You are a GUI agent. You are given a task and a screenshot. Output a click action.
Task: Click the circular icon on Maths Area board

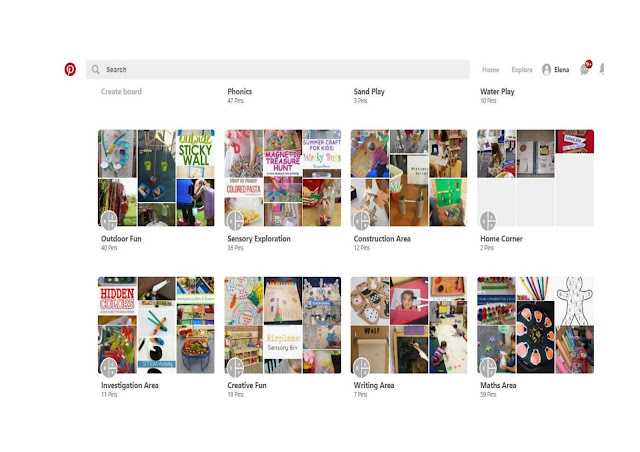click(x=488, y=367)
